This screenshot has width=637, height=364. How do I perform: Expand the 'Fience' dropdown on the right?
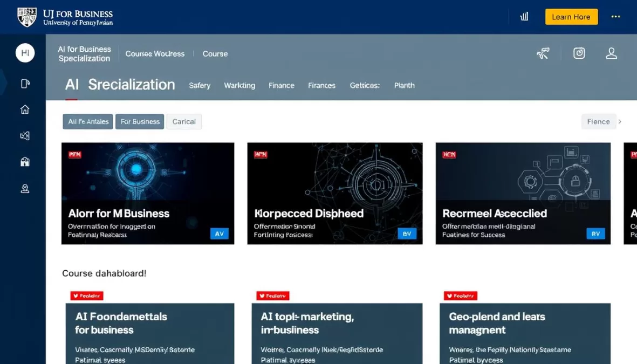(x=598, y=121)
